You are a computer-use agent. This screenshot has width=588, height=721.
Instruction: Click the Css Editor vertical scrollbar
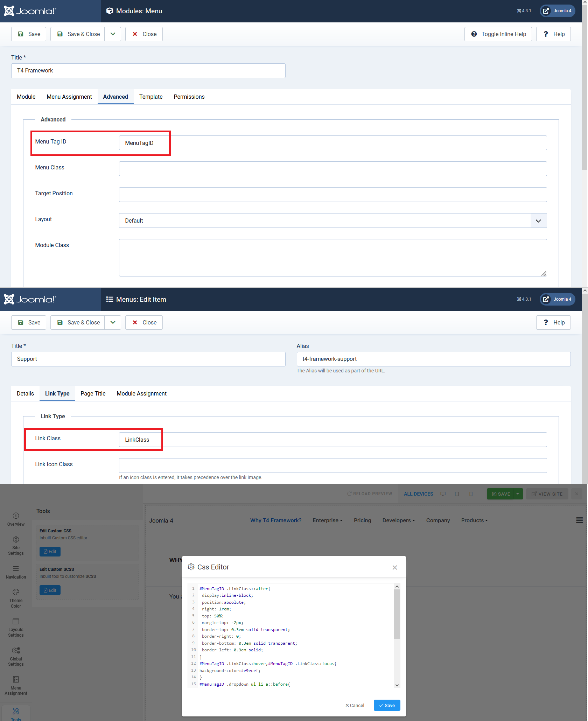pyautogui.click(x=397, y=635)
